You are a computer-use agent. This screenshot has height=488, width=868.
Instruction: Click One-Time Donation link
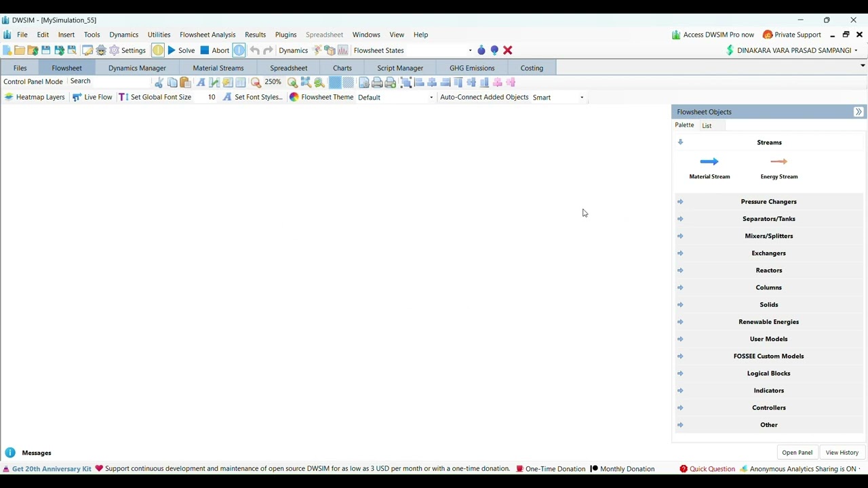tap(551, 469)
